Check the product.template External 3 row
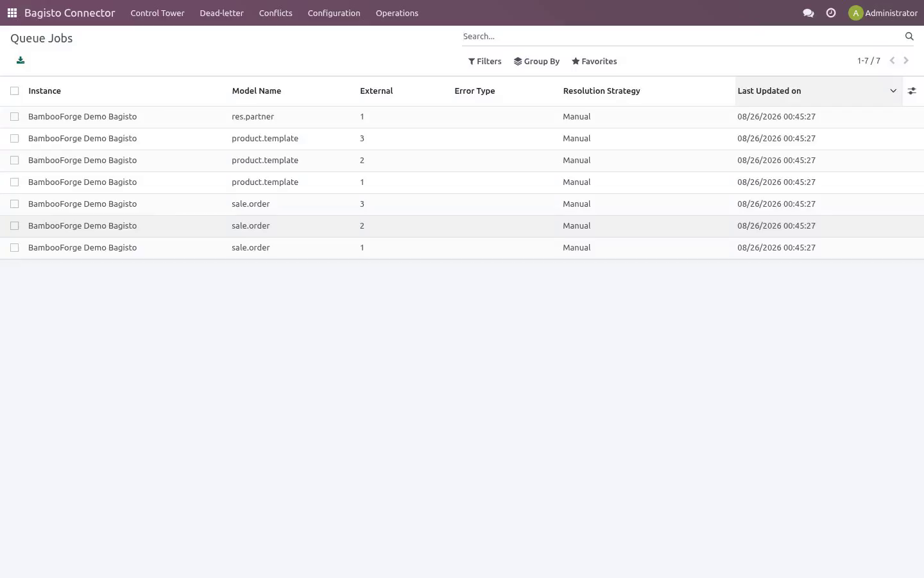Image resolution: width=924 pixels, height=578 pixels. pos(15,139)
